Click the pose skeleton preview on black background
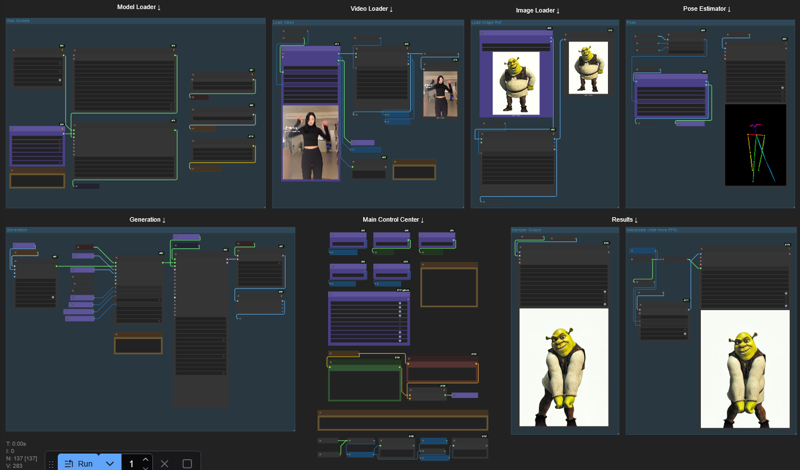Viewport: 800px width, 470px height. pos(755,145)
